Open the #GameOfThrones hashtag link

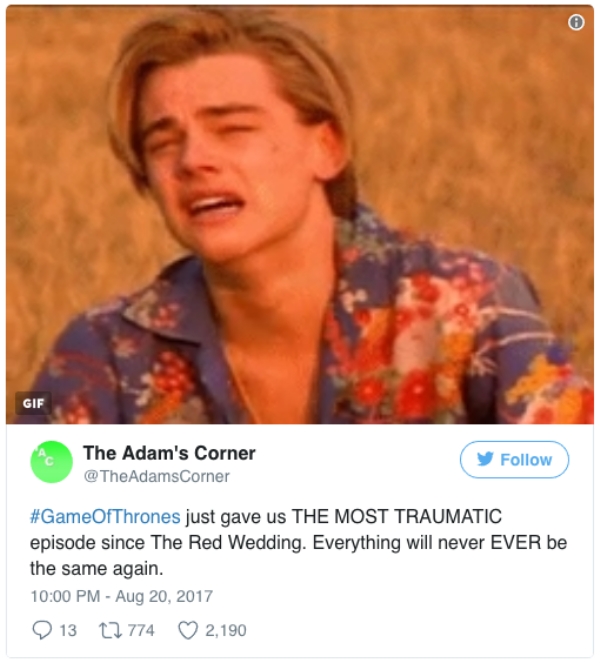coord(105,516)
